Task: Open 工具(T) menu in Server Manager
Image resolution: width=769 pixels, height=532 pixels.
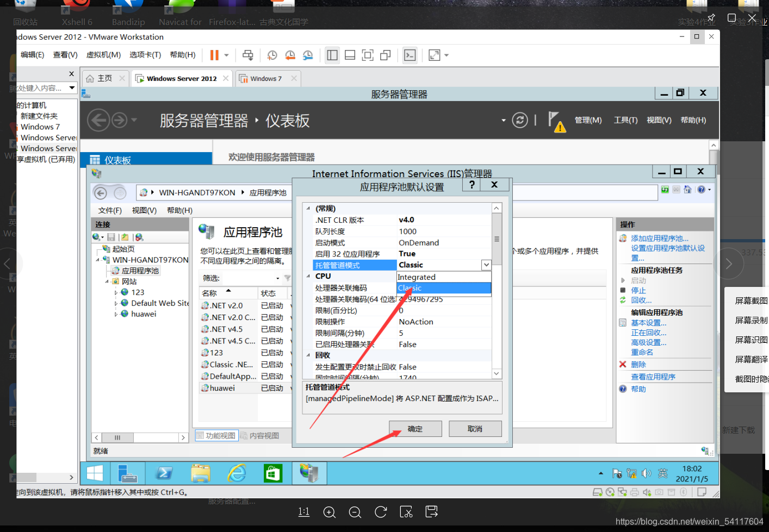Action: pyautogui.click(x=625, y=120)
